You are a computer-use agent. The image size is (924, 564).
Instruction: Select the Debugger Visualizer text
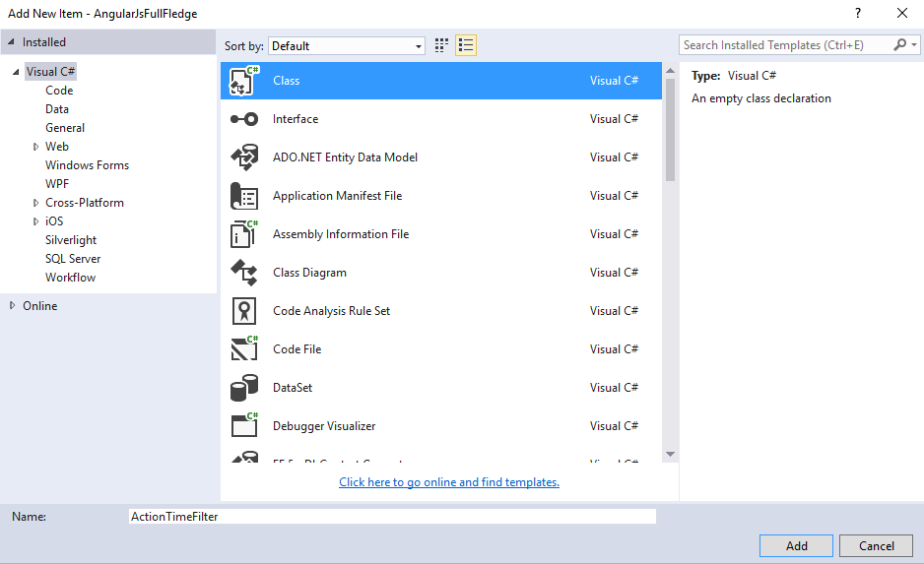pos(324,425)
